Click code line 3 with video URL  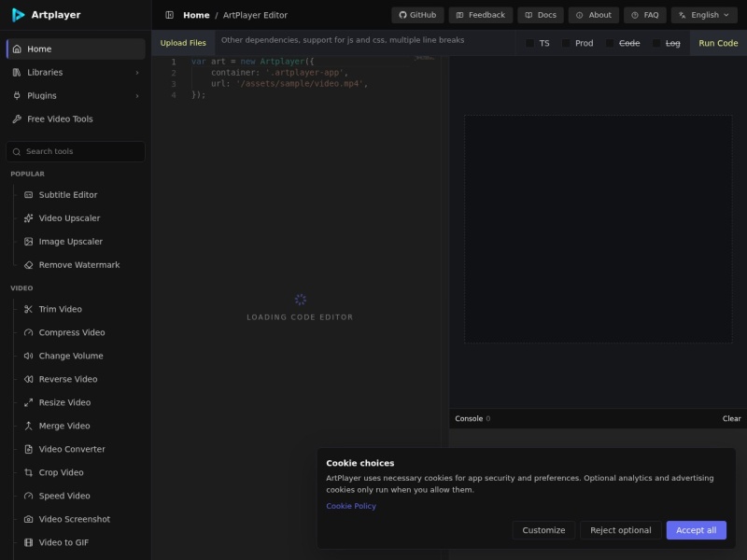(x=289, y=84)
